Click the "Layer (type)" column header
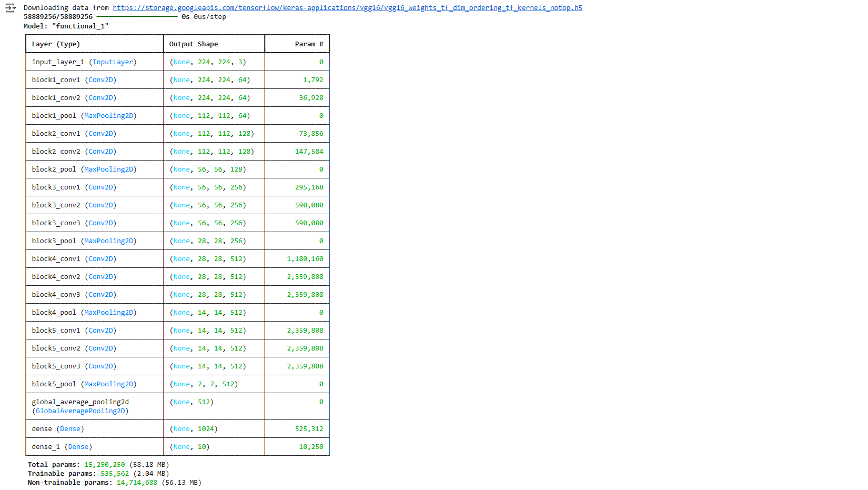This screenshot has width=868, height=490. coord(56,44)
